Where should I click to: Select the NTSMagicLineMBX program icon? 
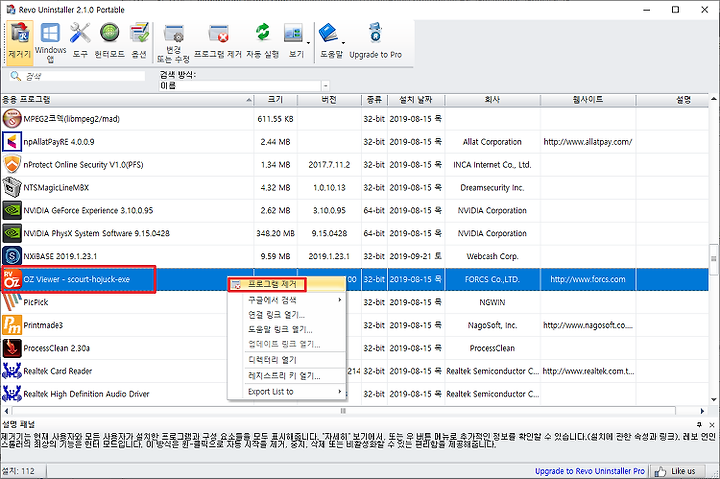pyautogui.click(x=11, y=188)
